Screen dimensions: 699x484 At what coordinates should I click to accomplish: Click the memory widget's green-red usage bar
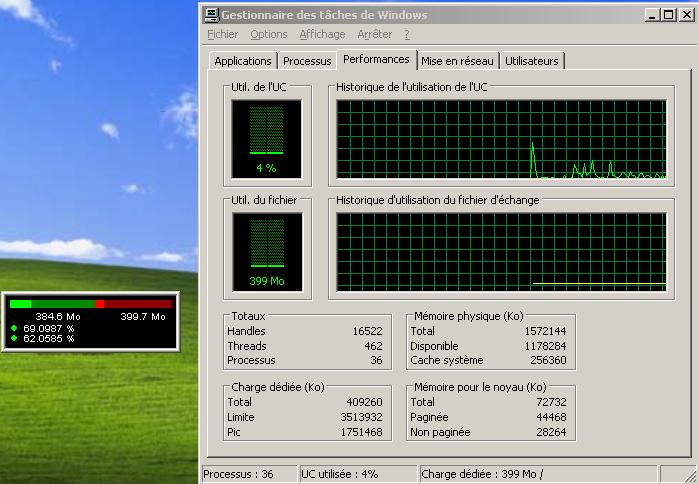pyautogui.click(x=90, y=304)
